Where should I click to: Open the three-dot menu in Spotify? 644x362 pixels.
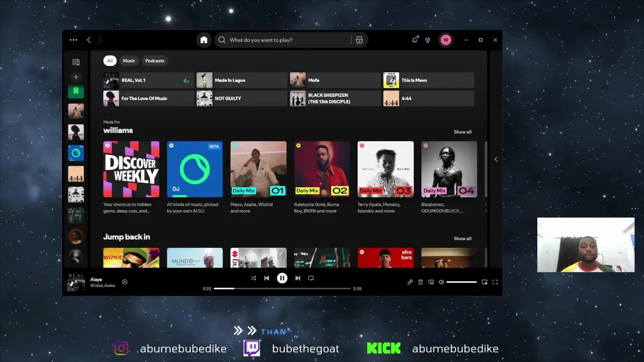[73, 40]
